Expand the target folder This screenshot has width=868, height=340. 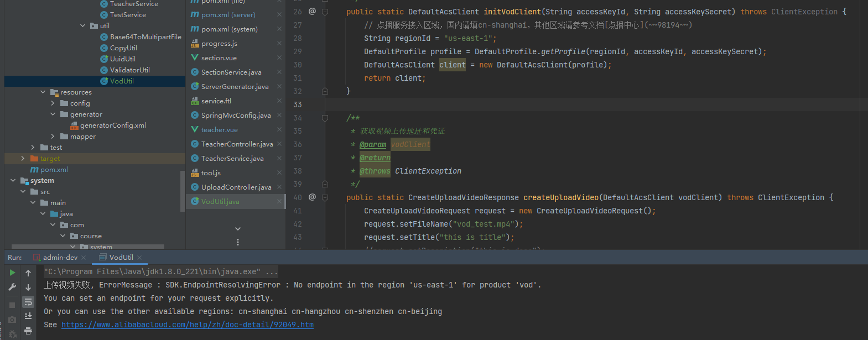(x=23, y=159)
